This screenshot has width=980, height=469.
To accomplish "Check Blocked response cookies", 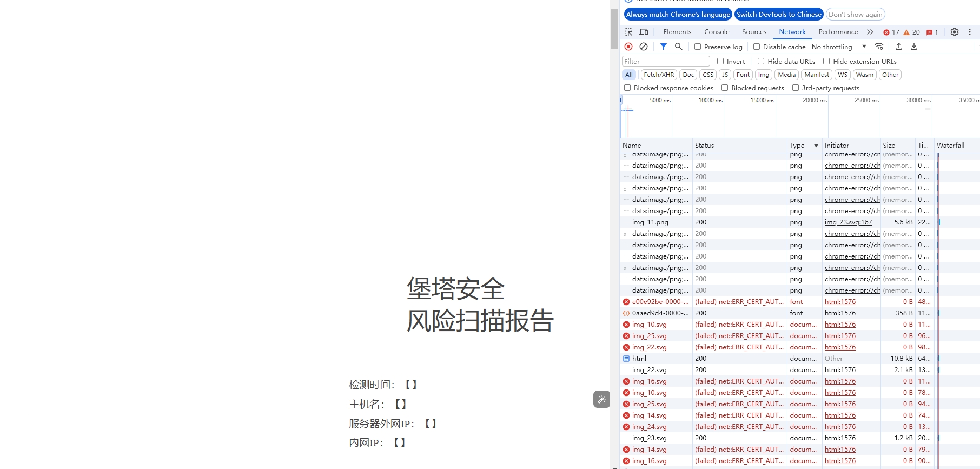I will (x=627, y=88).
